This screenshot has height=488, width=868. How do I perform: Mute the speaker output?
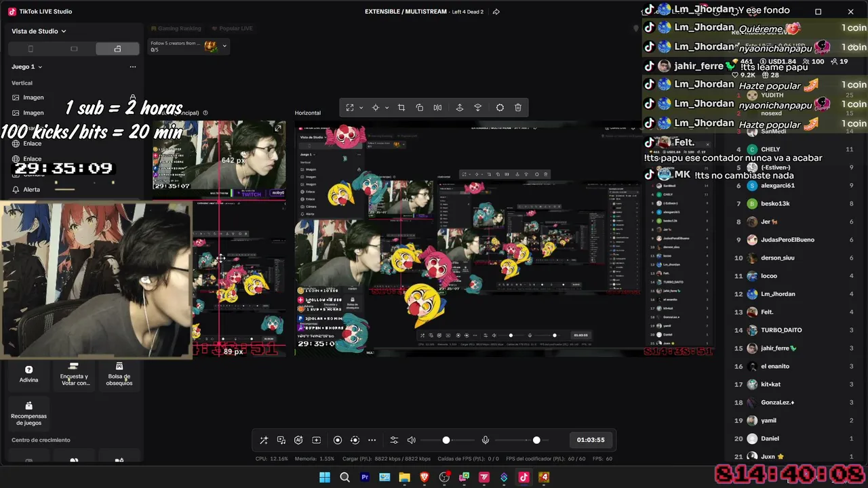411,440
